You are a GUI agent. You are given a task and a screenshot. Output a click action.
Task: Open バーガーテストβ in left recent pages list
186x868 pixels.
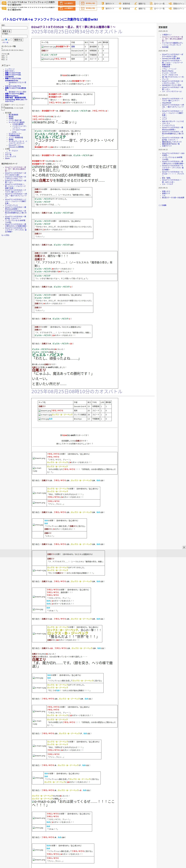click(x=15, y=221)
